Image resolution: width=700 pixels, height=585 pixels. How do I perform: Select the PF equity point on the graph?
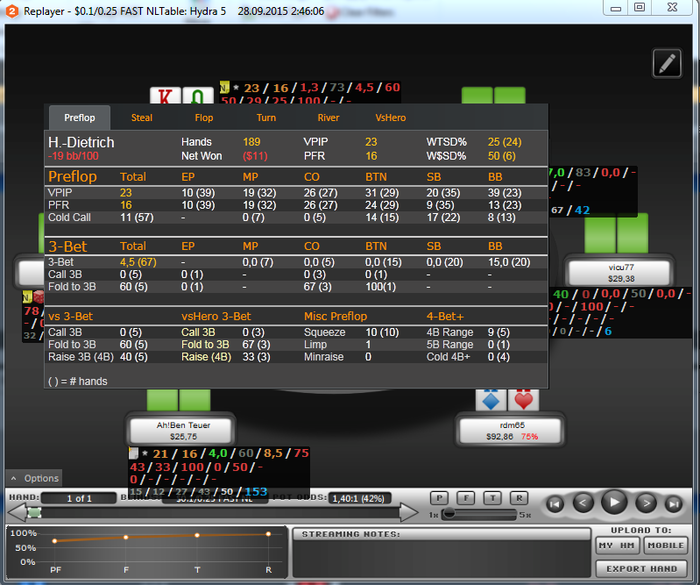54,541
